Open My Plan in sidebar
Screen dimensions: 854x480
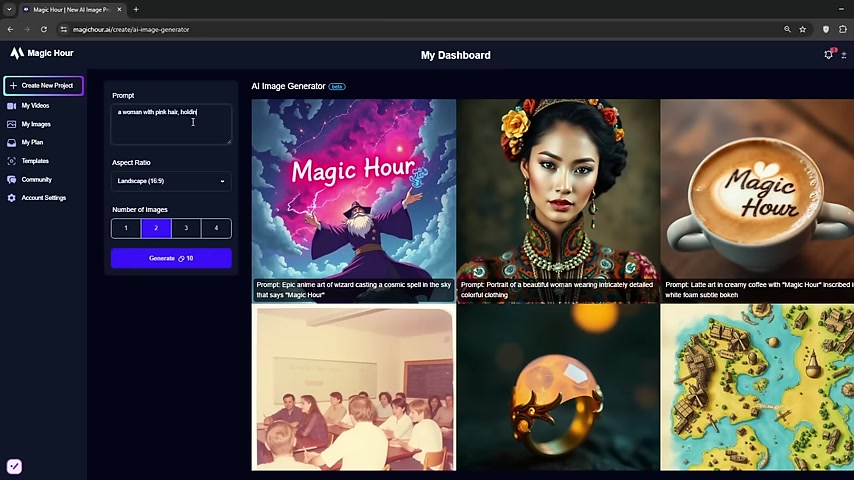(x=32, y=143)
